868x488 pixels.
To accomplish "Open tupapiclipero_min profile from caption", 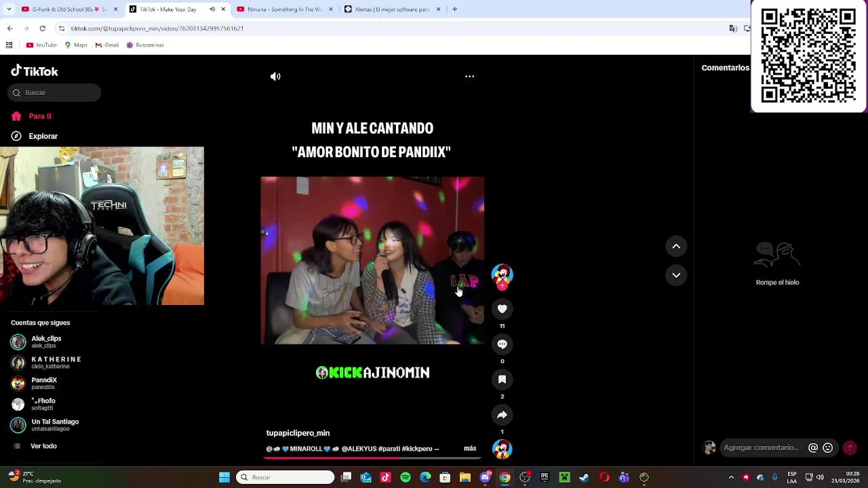I will click(x=298, y=433).
